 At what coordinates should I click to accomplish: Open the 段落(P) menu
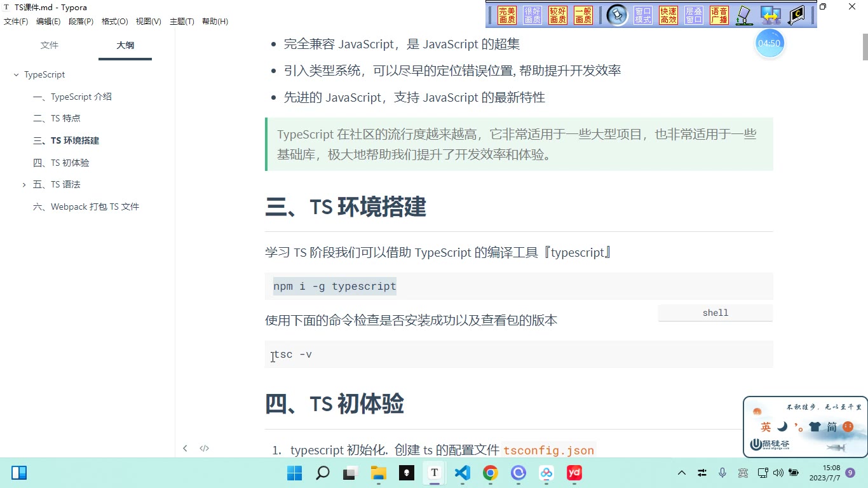[x=81, y=22]
